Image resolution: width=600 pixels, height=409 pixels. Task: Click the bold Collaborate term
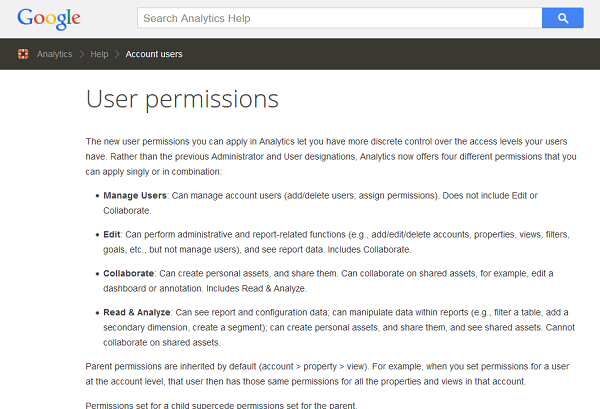(x=129, y=274)
